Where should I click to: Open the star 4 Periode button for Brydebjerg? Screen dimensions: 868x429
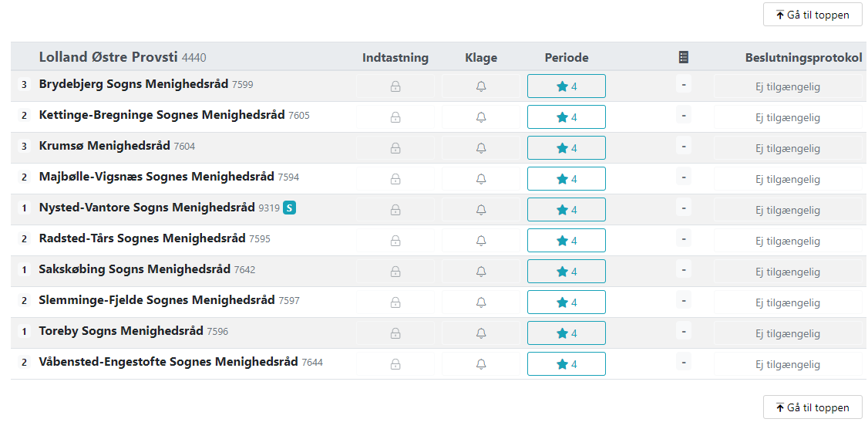tap(567, 86)
